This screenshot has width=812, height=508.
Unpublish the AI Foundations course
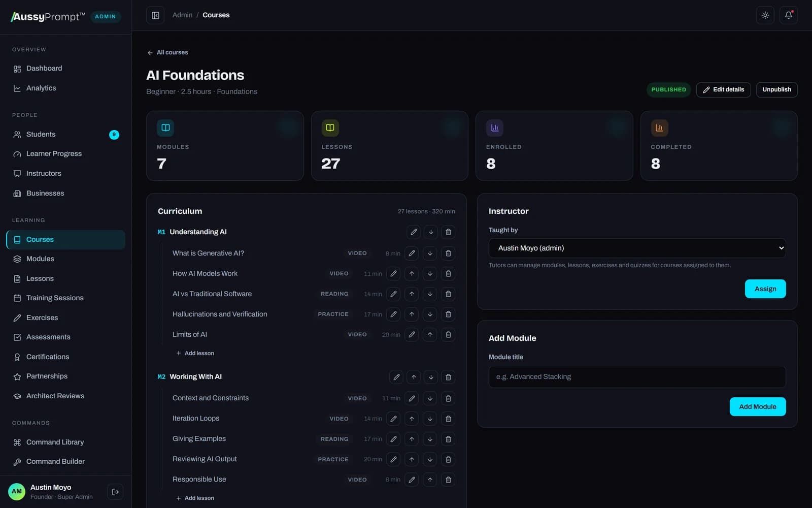776,89
